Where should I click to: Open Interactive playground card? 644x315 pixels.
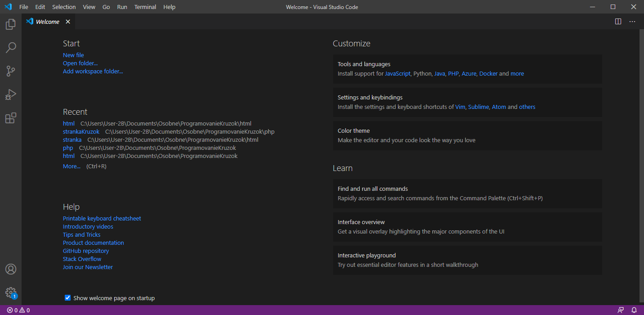click(x=467, y=260)
